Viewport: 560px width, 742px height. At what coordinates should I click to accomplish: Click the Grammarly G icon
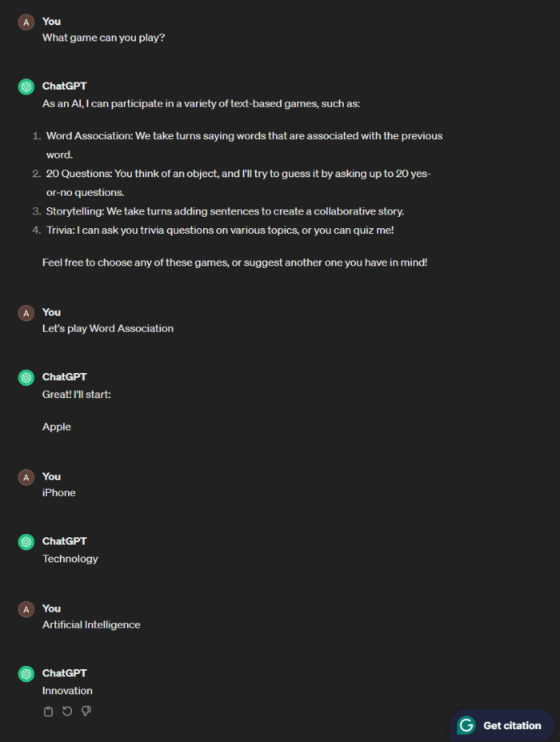[466, 725]
